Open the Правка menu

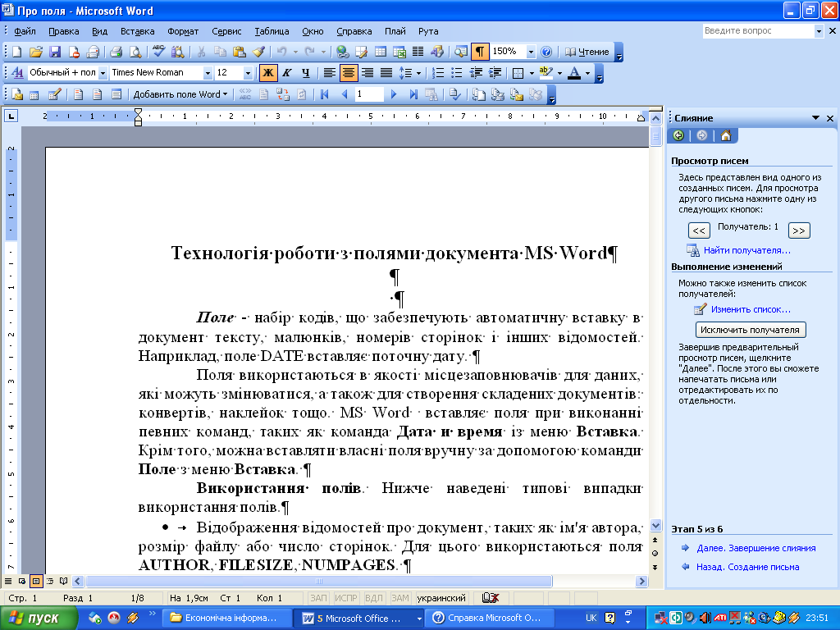point(64,31)
